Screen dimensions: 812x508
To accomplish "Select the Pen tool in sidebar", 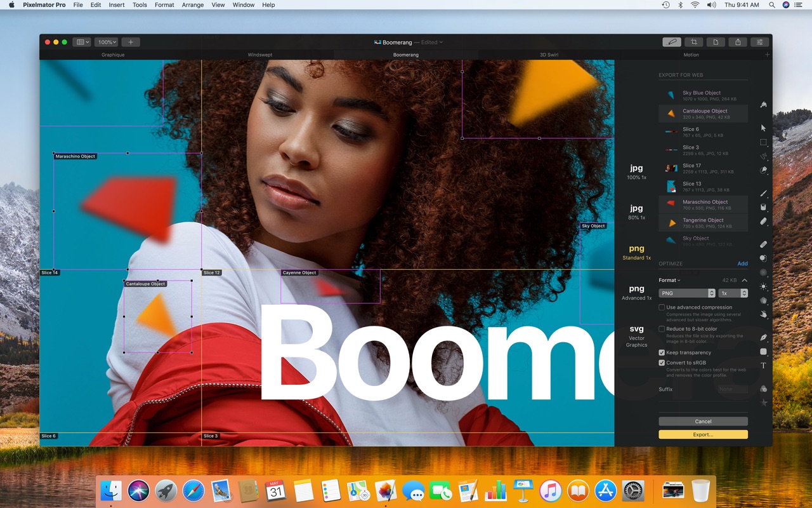I will click(763, 337).
